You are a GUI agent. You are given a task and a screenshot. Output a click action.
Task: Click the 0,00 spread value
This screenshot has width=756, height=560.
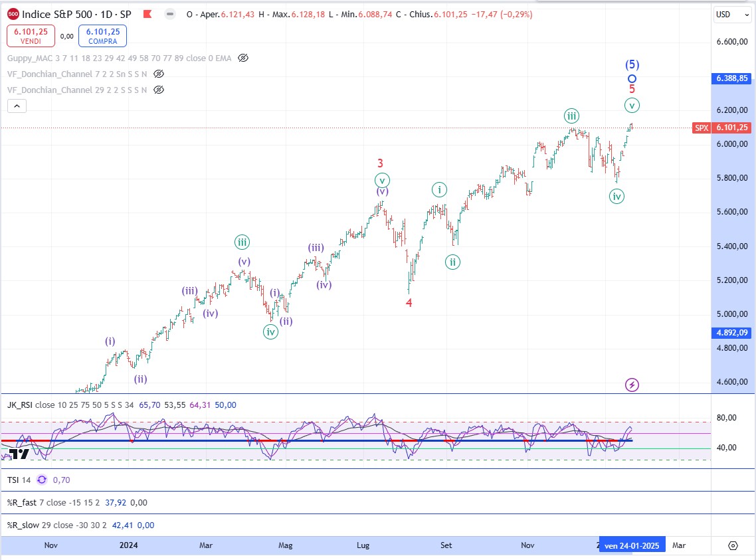pos(67,36)
